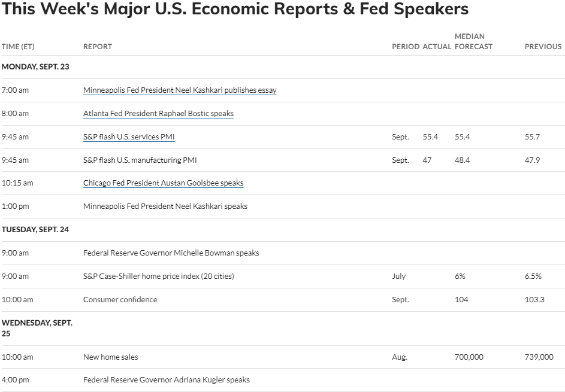
Task: Click the TIME (ET) column header
Action: coord(18,47)
